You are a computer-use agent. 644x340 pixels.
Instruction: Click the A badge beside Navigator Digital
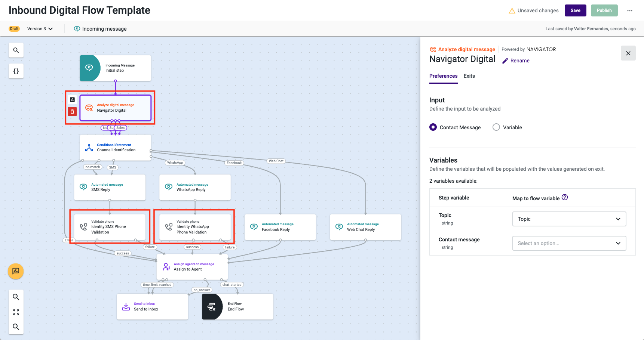[72, 100]
